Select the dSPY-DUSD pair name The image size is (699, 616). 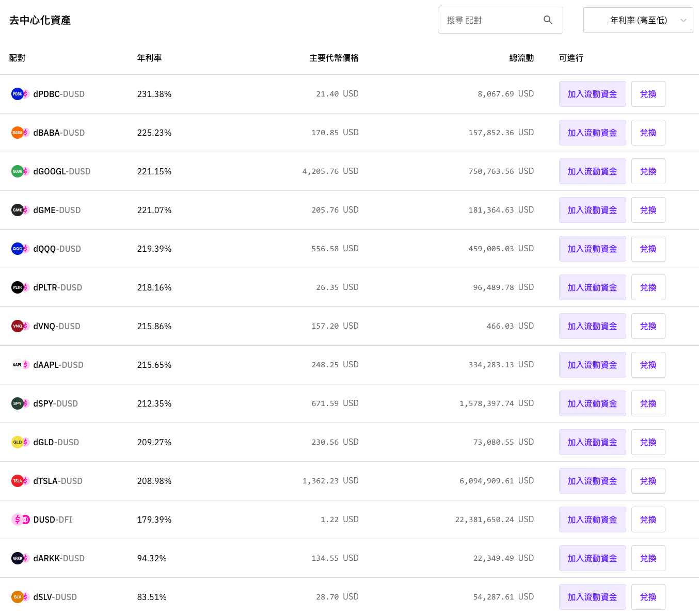coord(56,403)
